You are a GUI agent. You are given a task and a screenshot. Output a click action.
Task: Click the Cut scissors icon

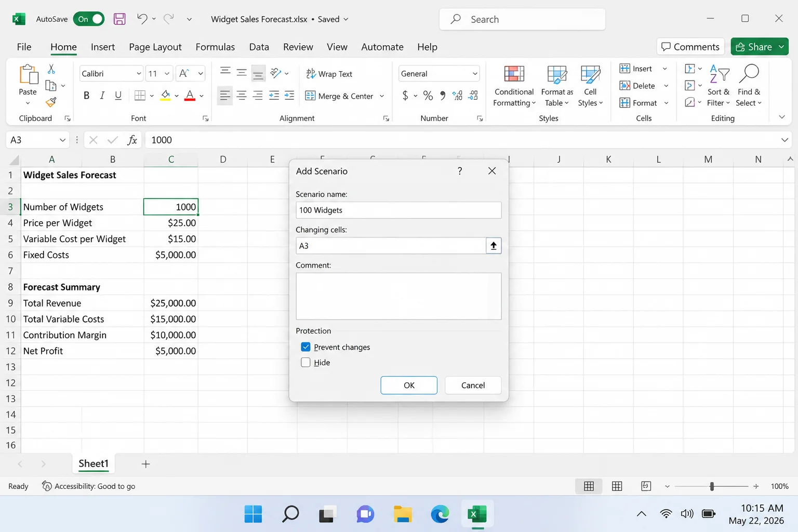coord(51,69)
